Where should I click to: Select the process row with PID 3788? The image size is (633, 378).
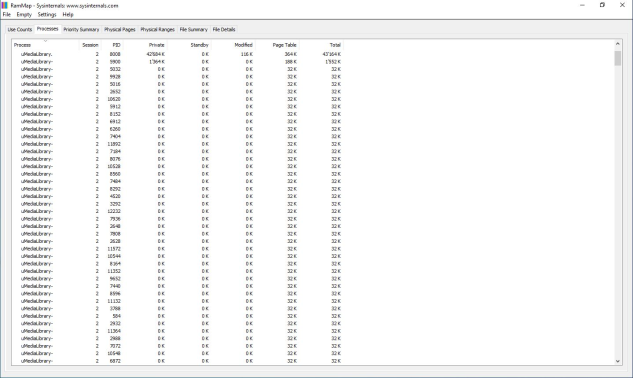tap(178, 308)
